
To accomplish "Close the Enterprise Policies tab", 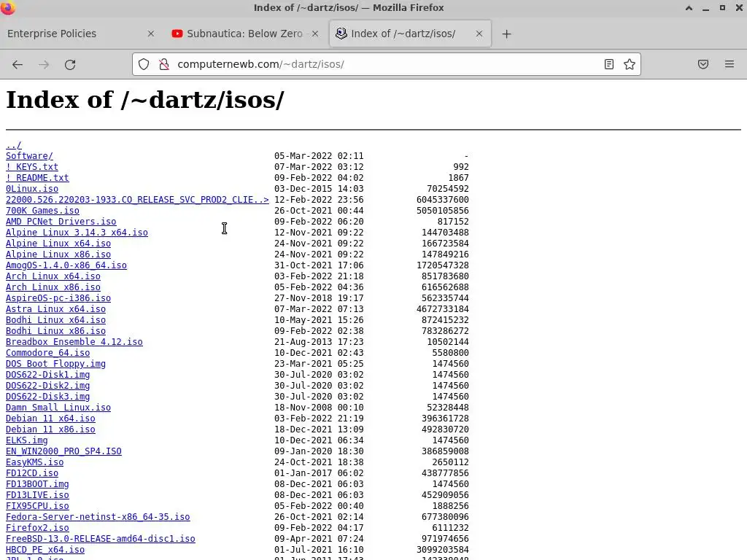I will pyautogui.click(x=151, y=34).
